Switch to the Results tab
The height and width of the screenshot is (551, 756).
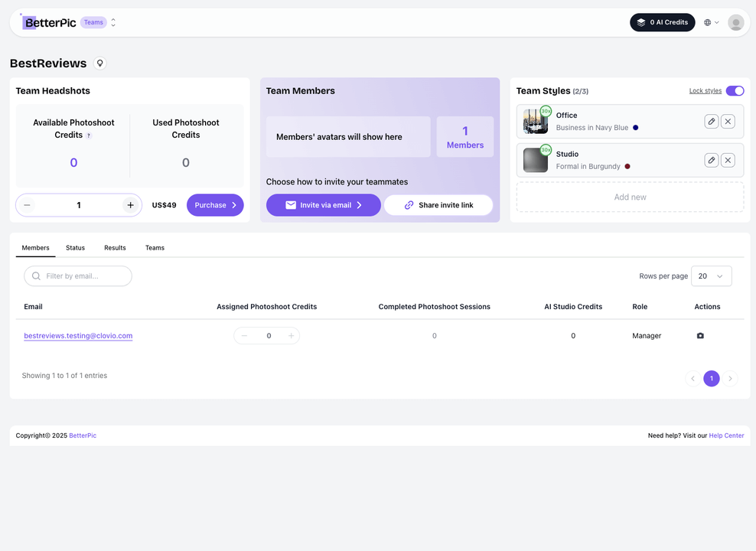pos(115,247)
